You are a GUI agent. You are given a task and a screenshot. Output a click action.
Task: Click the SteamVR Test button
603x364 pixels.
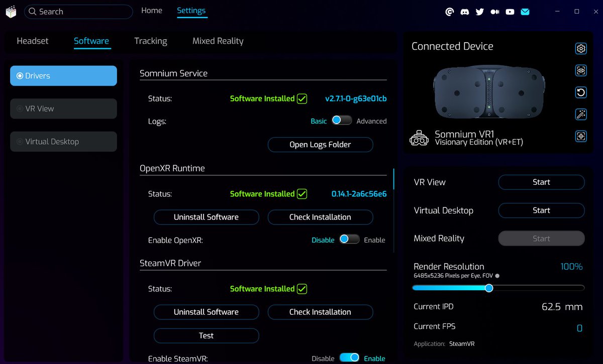[x=206, y=335]
